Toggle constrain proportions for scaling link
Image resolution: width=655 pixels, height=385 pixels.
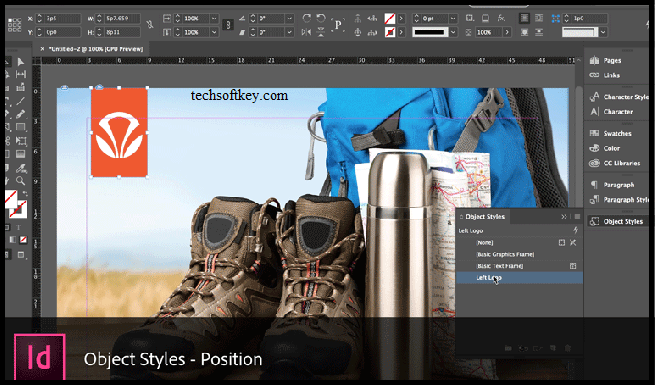click(228, 25)
